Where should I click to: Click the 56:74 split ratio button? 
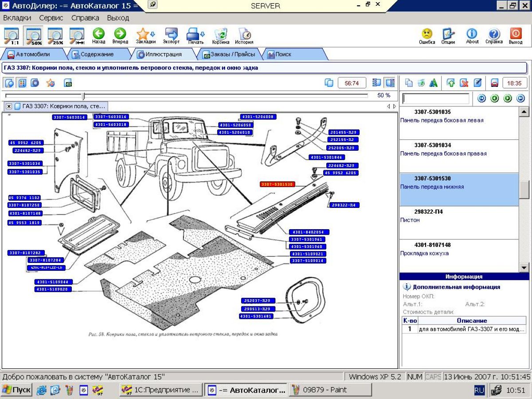(x=352, y=83)
